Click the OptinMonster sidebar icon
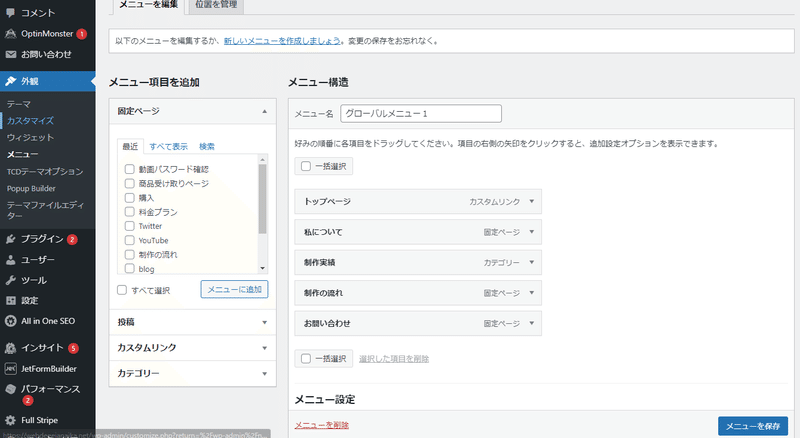Screen dimensions: 800x438 [x=10, y=34]
